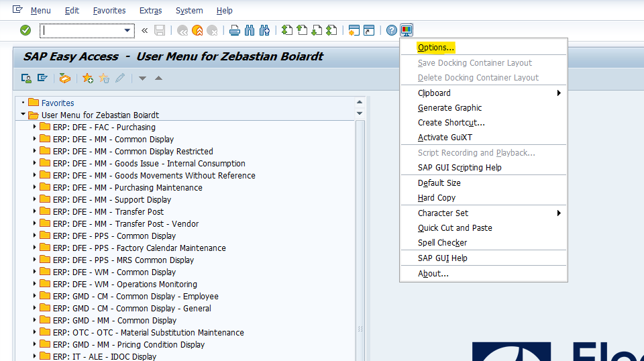This screenshot has height=361, width=644.
Task: Expand ERP: GMD - CM - Common Display - Employee
Action: (x=34, y=296)
